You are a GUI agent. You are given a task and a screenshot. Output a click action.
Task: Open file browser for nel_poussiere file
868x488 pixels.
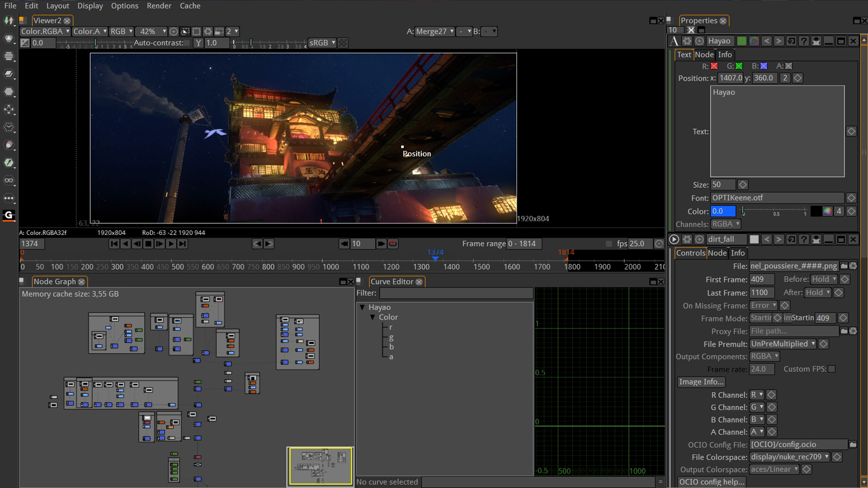click(844, 266)
